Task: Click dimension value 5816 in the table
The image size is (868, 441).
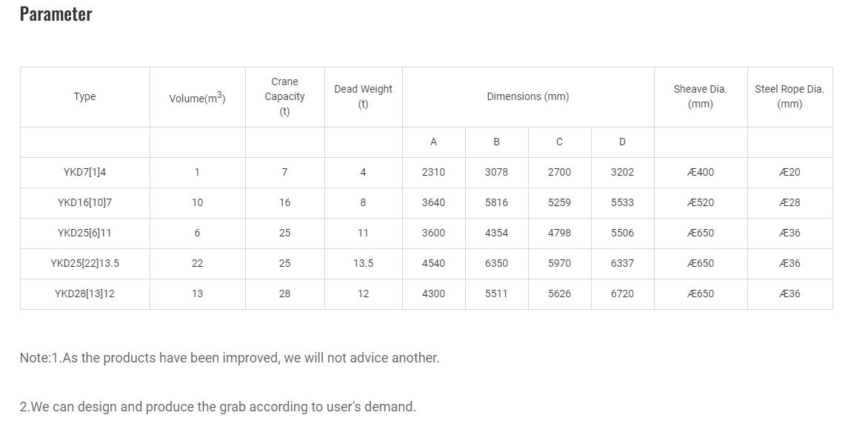Action: (x=496, y=202)
